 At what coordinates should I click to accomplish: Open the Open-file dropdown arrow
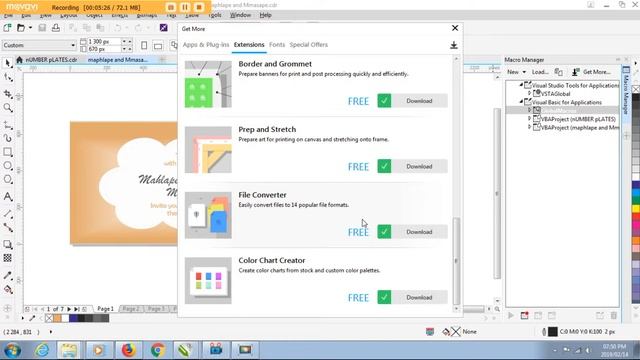[x=30, y=28]
